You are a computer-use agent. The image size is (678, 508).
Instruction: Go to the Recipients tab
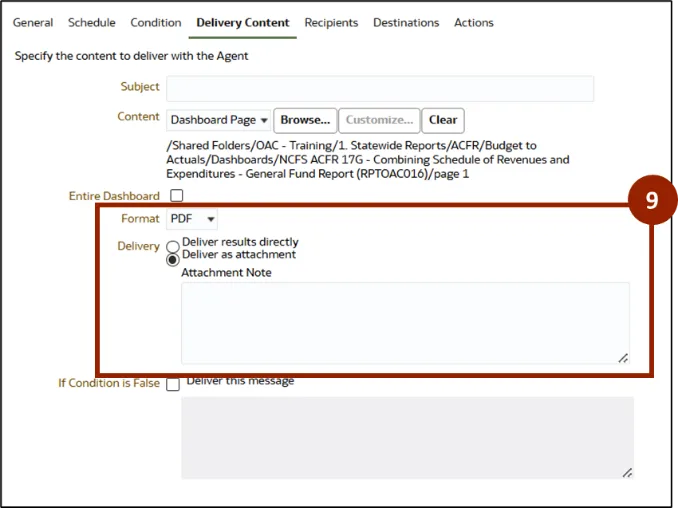(332, 22)
